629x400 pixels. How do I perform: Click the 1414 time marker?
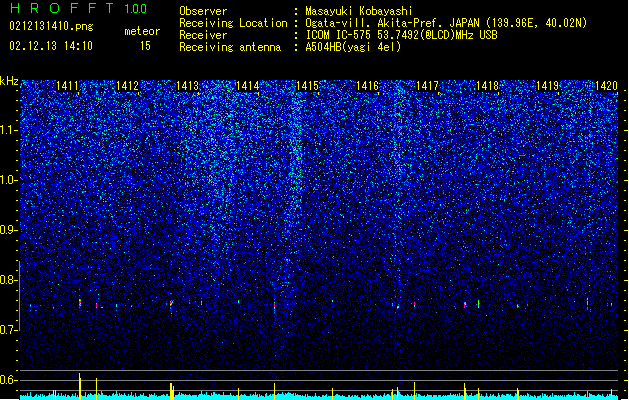[x=248, y=86]
